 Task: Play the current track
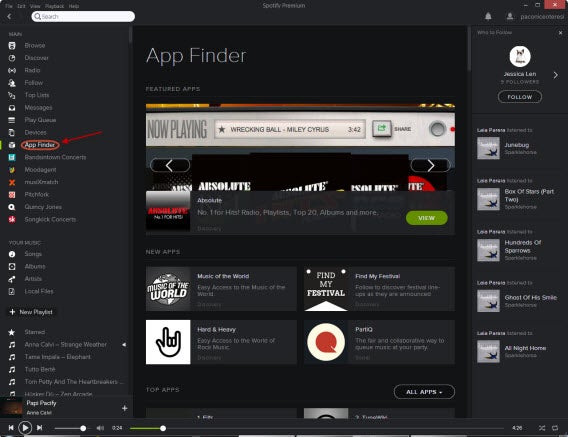point(25,428)
